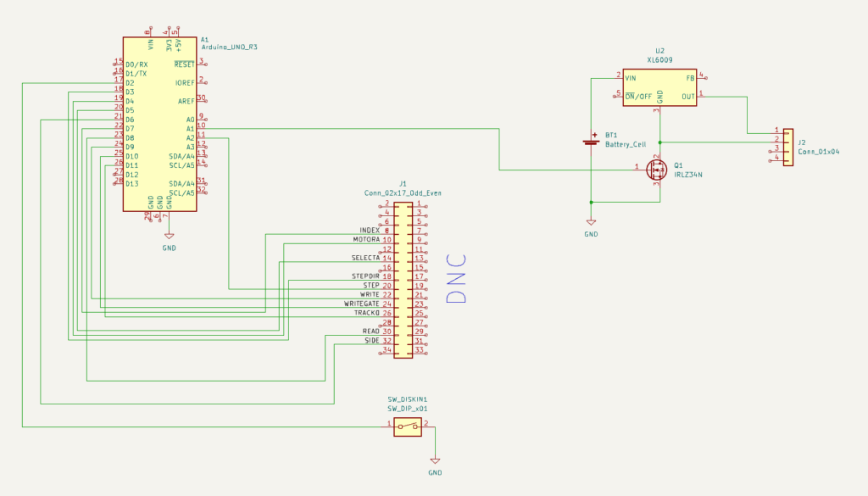The width and height of the screenshot is (868, 496).
Task: Click the INDEX label on connector J1
Action: 370,231
